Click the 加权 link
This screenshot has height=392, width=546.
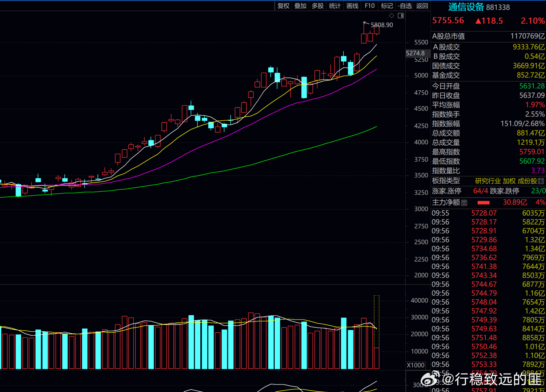(509, 181)
